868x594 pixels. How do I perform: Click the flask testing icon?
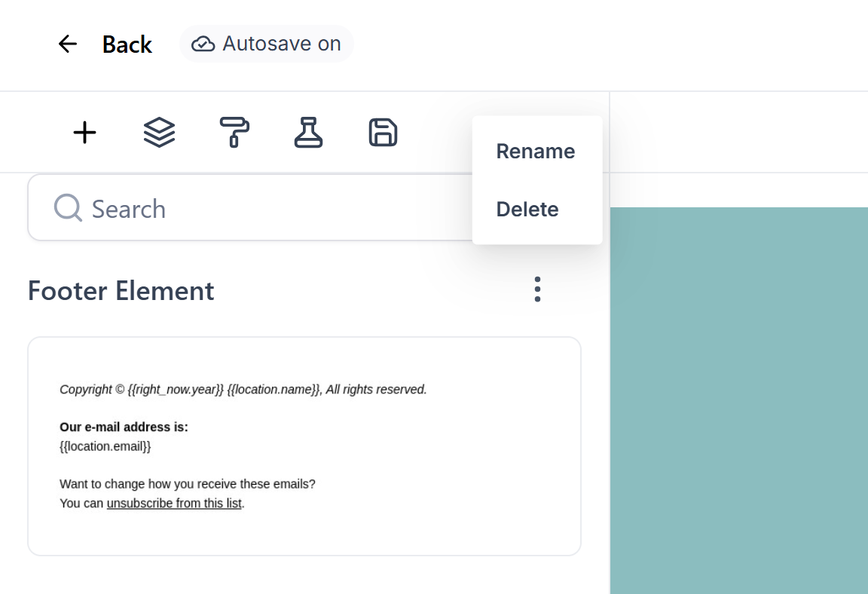[x=308, y=133]
